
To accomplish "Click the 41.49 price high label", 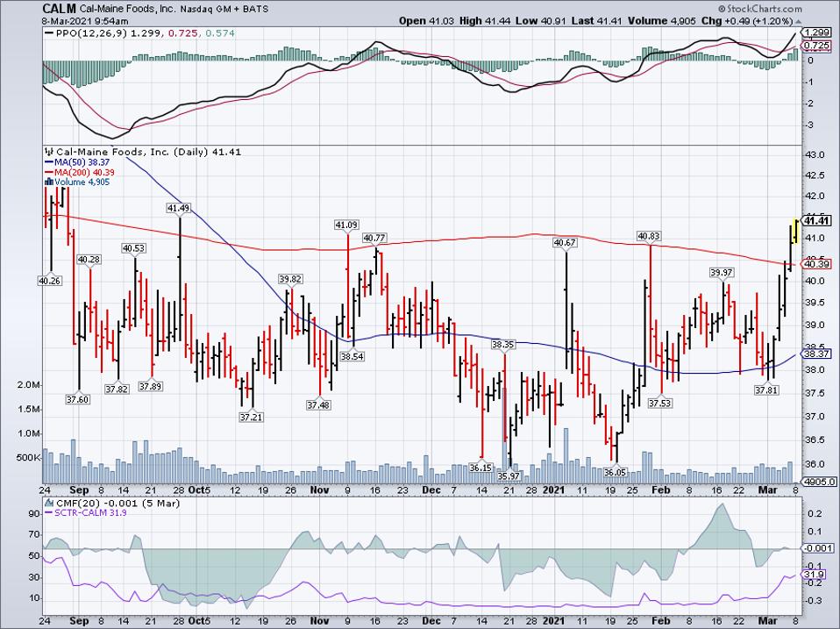I will click(x=178, y=208).
